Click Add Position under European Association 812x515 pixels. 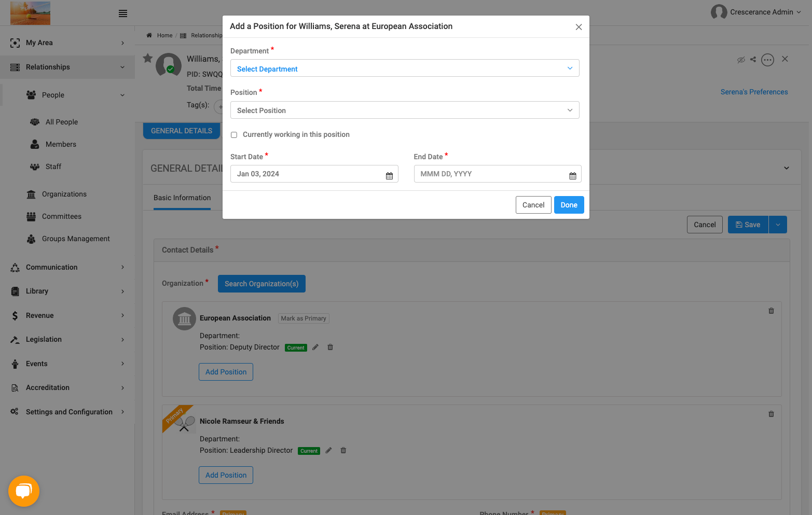226,372
